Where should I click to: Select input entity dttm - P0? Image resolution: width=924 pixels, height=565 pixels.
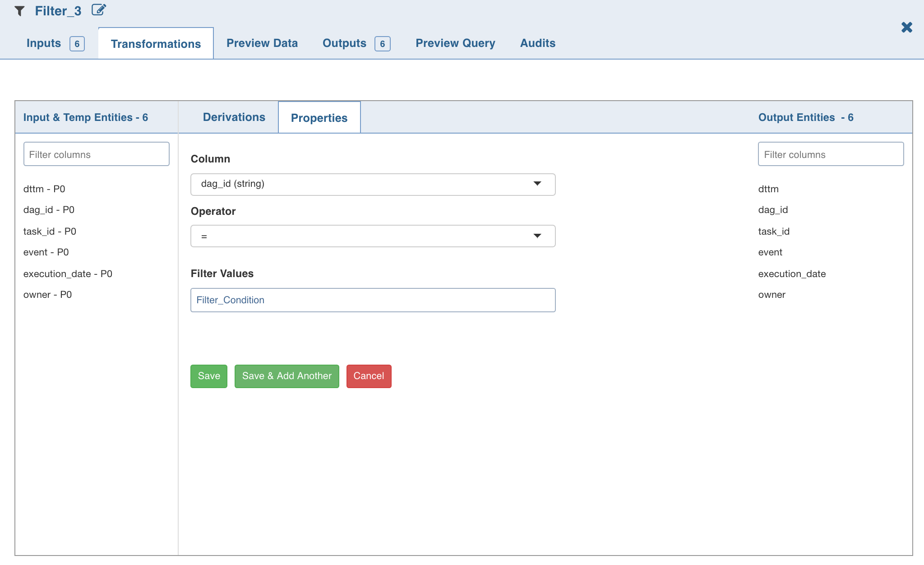(x=44, y=189)
